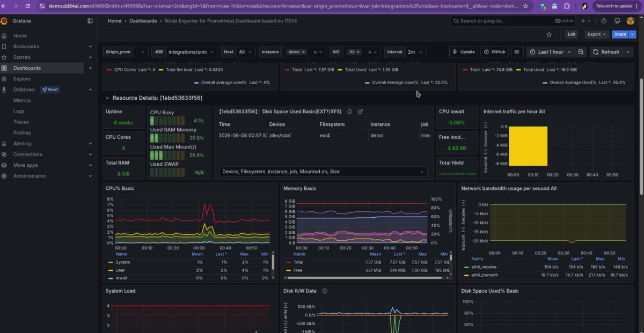Open the browser extensions puzzle icon
The width and height of the screenshot is (644, 333).
pos(566,6)
